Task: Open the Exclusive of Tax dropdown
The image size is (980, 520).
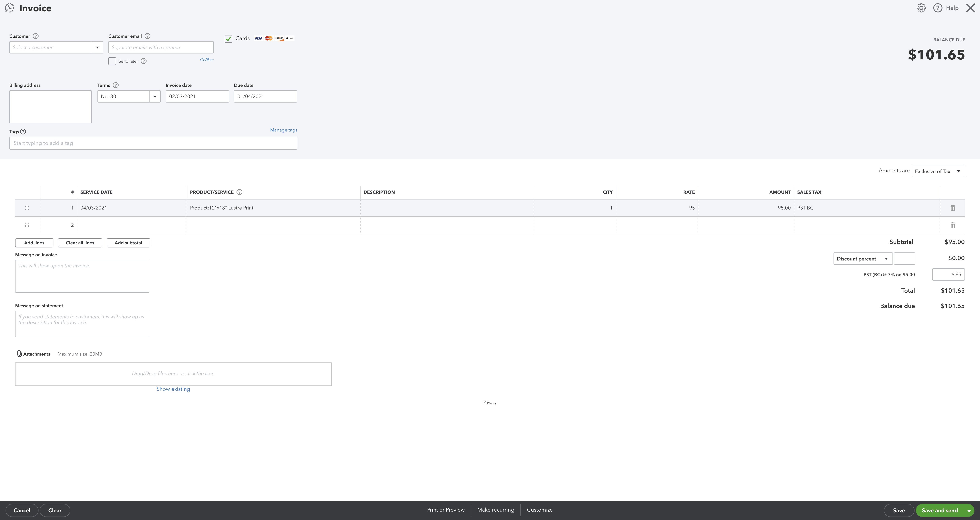Action: [x=938, y=171]
